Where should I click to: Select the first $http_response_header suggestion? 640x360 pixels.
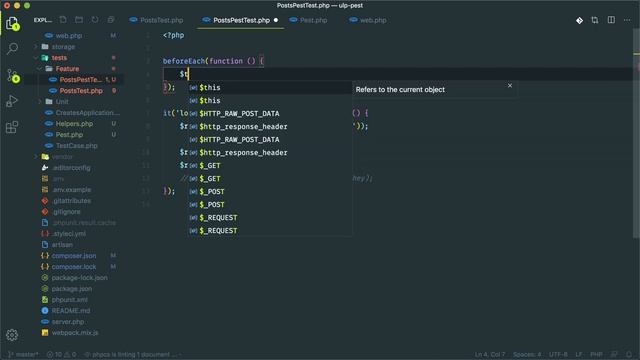(x=270, y=127)
